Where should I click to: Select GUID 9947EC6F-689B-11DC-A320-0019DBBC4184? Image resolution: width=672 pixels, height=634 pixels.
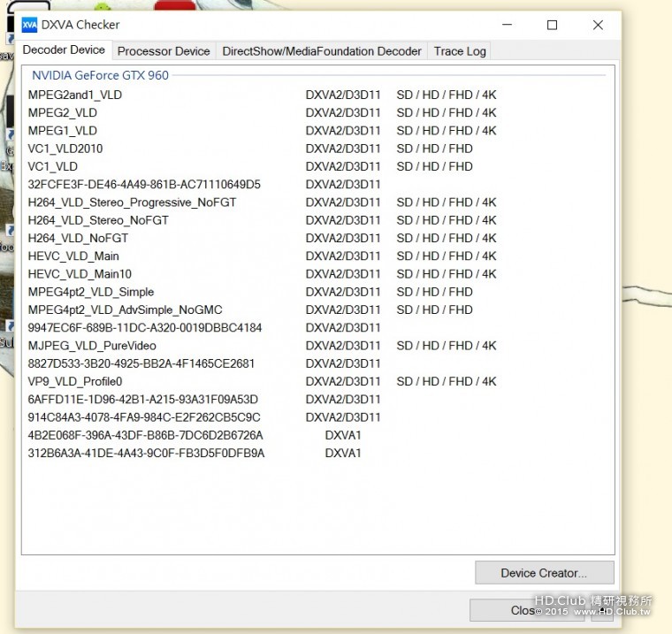tap(145, 328)
